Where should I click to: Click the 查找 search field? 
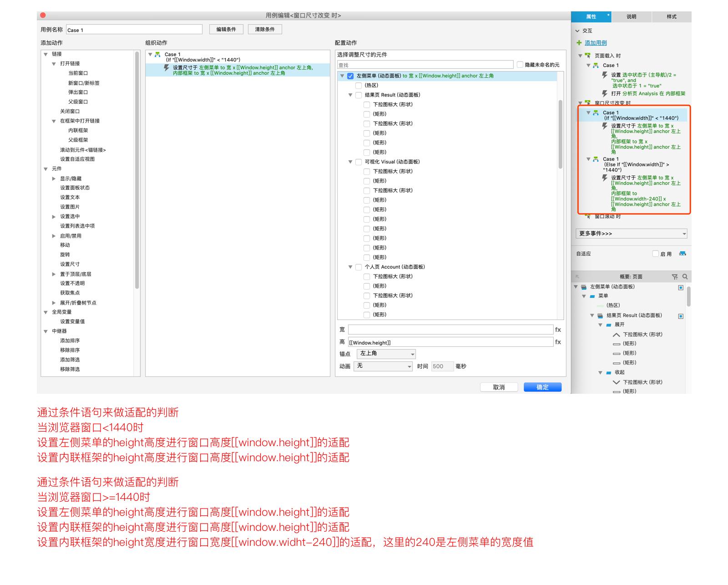[425, 65]
